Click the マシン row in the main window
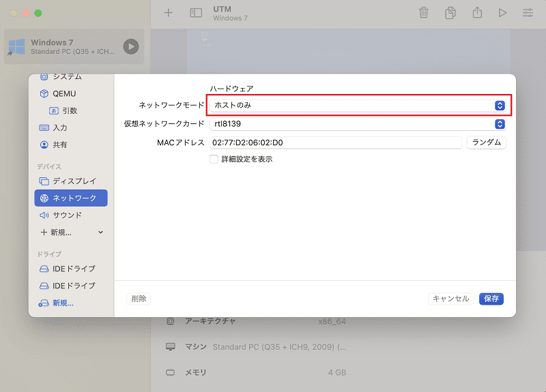 click(256, 347)
